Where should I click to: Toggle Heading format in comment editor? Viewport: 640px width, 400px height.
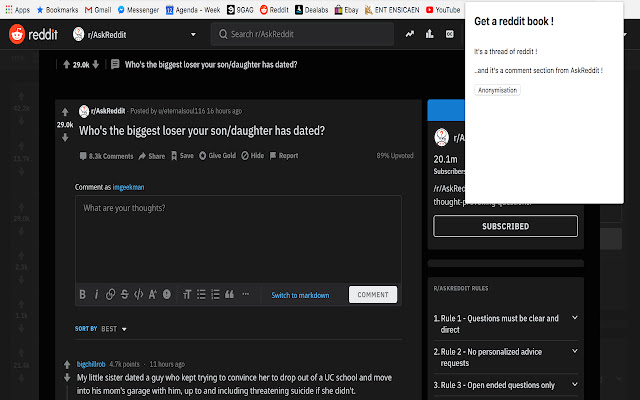[187, 294]
